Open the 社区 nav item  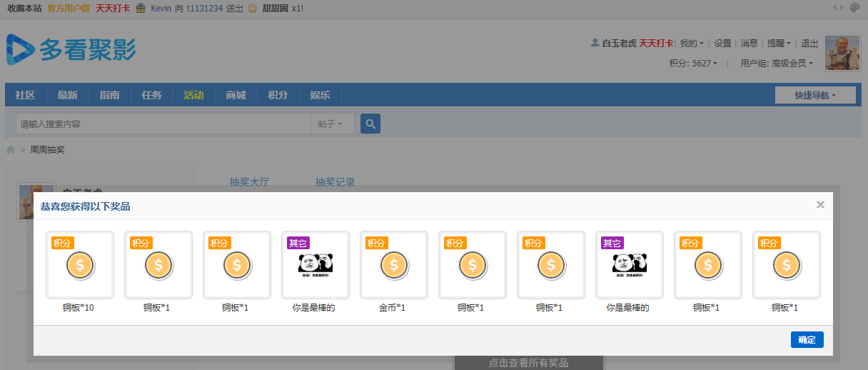[25, 95]
